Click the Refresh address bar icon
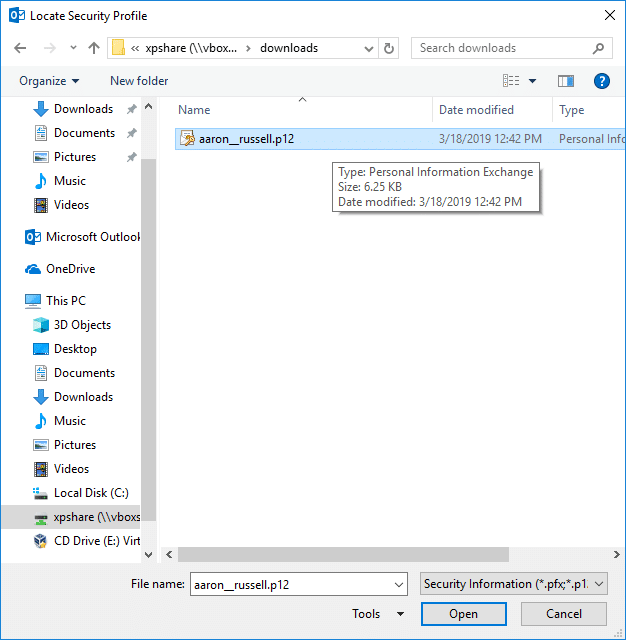Viewport: 626px width, 640px height. tap(389, 48)
